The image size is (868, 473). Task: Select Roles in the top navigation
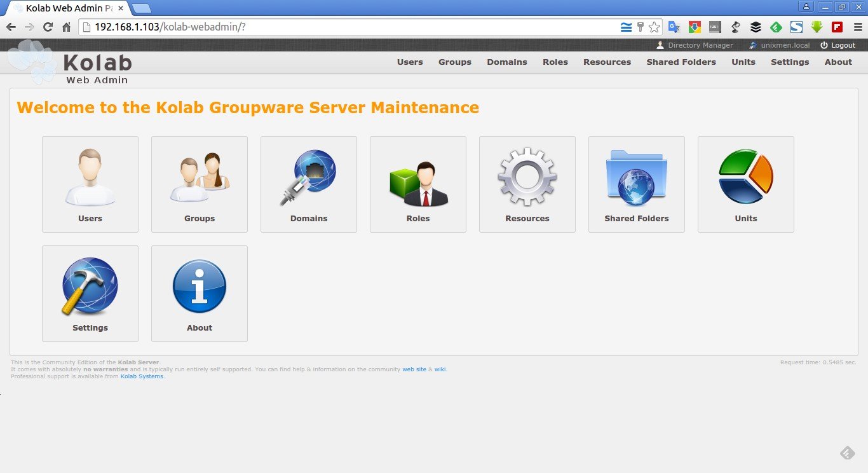pos(555,62)
